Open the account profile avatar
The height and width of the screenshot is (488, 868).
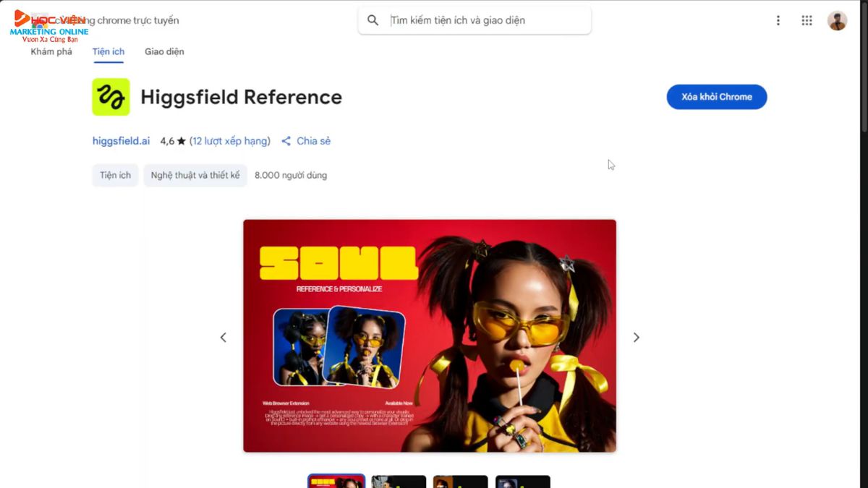tap(837, 20)
